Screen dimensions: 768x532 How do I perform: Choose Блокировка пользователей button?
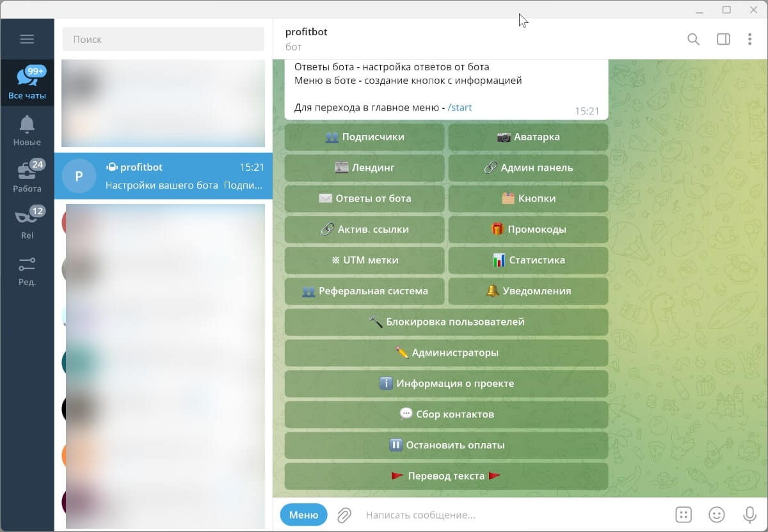coord(446,322)
